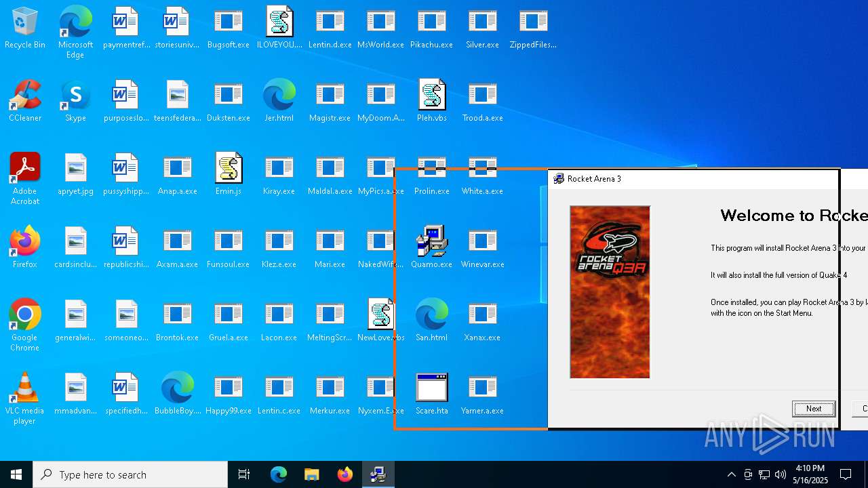Select the BubbleBoy file icon
Viewport: 868px width, 488px height.
coord(178,394)
